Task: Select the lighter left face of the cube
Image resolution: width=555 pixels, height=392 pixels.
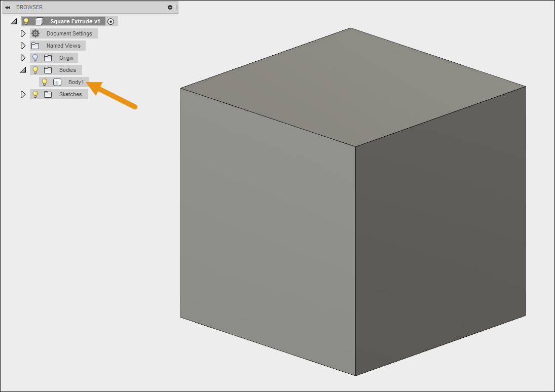Action: [x=268, y=232]
